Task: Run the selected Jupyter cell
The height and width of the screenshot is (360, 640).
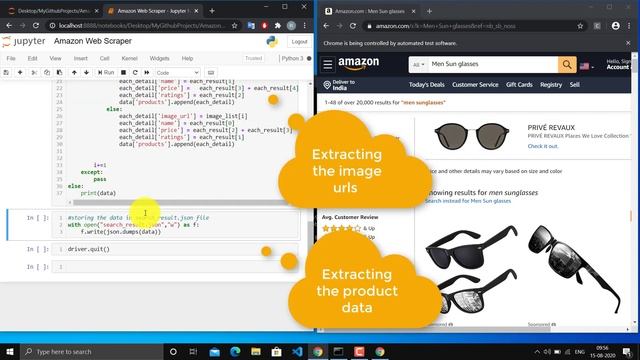Action: click(106, 72)
